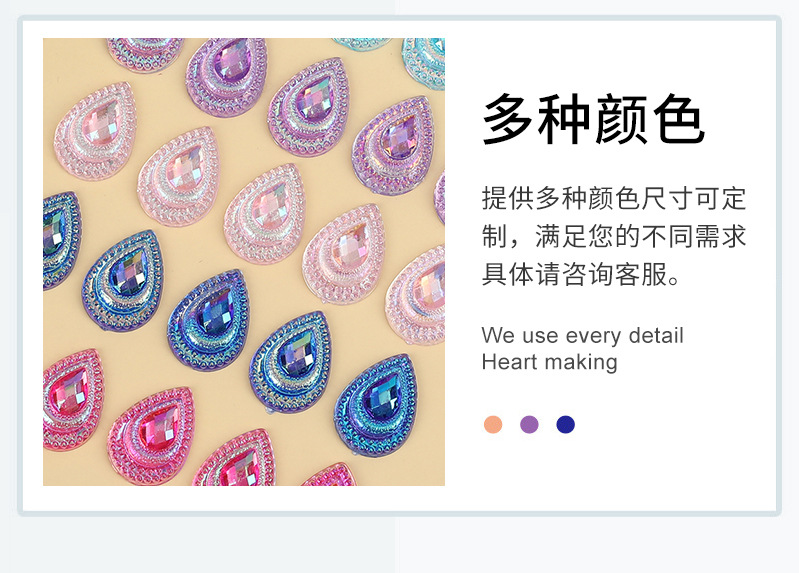Click the dark blue color dot
The height and width of the screenshot is (573, 799).
565,424
